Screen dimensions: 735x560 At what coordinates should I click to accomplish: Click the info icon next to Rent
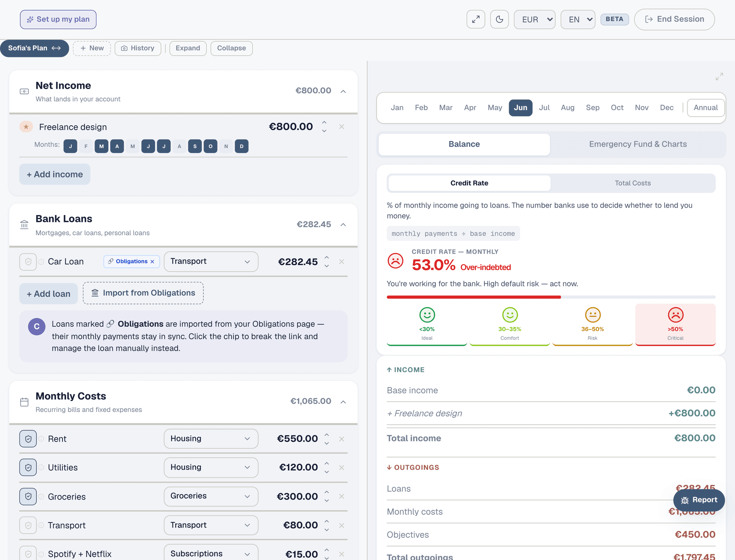pyautogui.click(x=41, y=439)
